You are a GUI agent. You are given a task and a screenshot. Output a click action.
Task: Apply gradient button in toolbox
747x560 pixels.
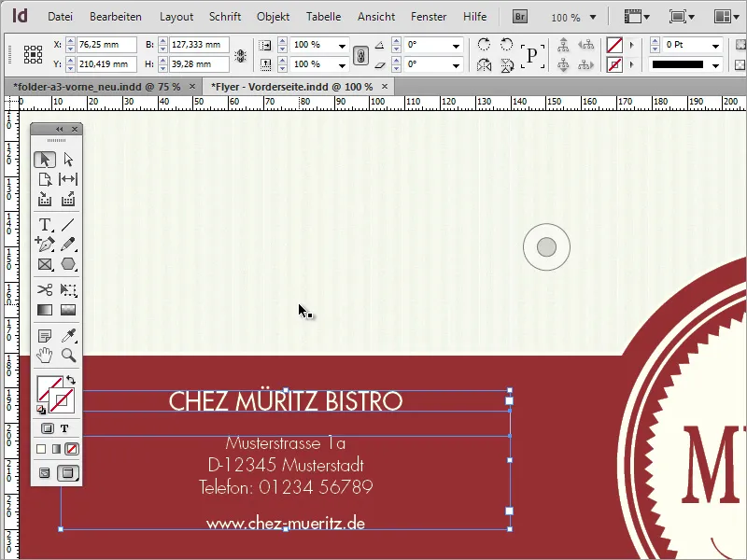(56, 449)
